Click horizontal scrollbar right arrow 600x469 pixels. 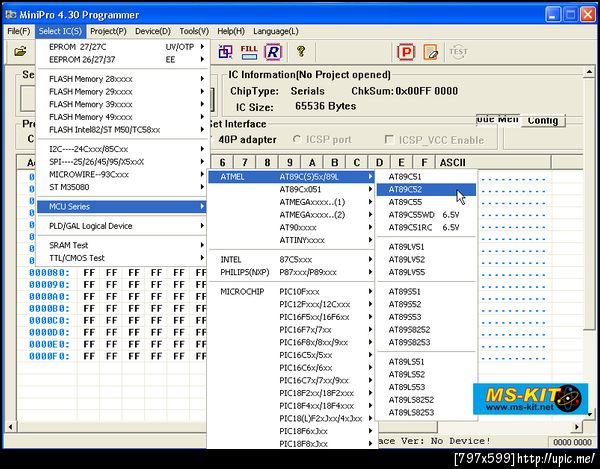coord(577,426)
